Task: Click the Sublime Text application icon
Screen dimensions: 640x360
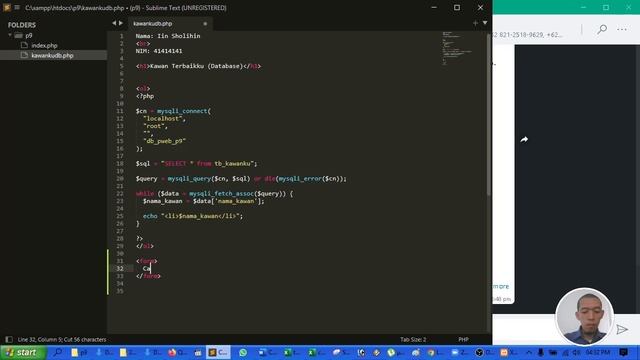Action: (x=7, y=7)
